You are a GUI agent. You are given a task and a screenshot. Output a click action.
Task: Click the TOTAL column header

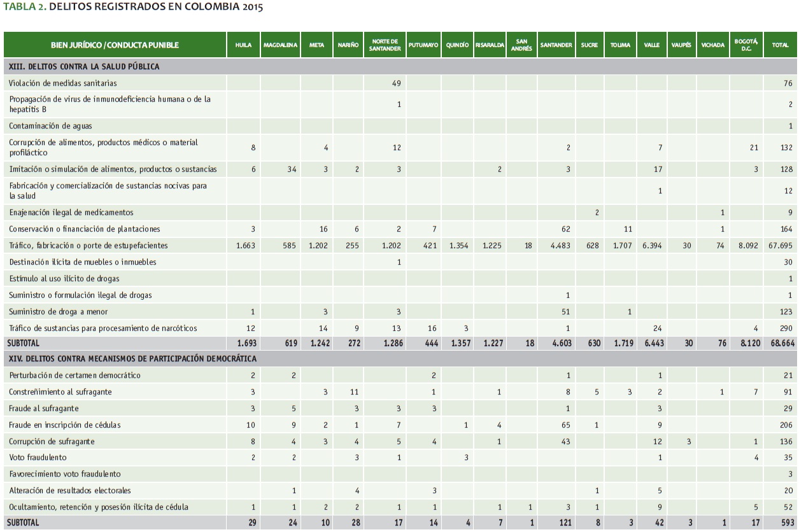tap(780, 45)
